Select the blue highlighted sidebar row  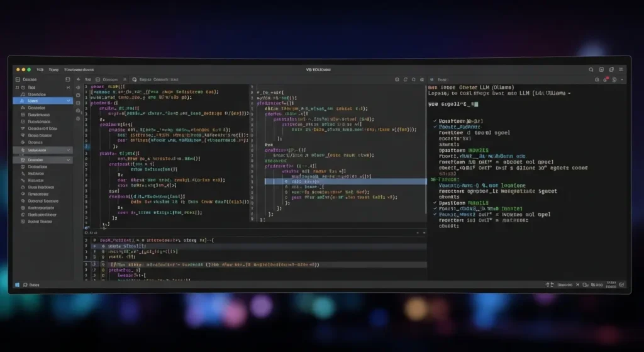coord(43,101)
